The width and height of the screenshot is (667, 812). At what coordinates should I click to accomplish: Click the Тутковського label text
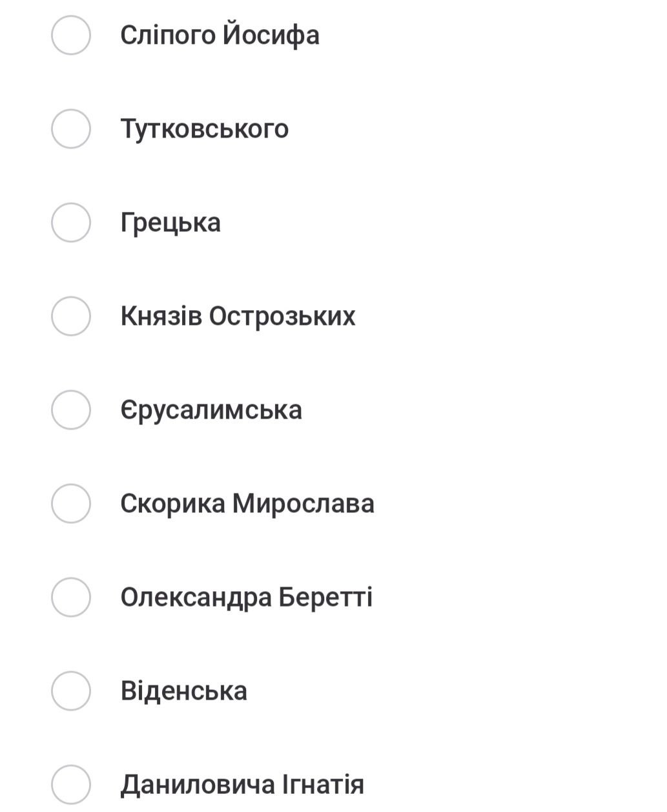pyautogui.click(x=204, y=129)
